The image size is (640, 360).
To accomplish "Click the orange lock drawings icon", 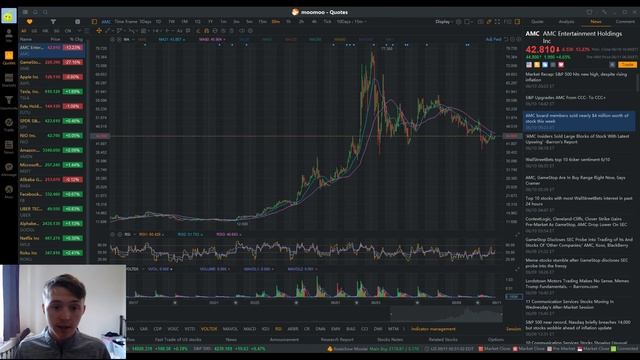I will 207,31.
